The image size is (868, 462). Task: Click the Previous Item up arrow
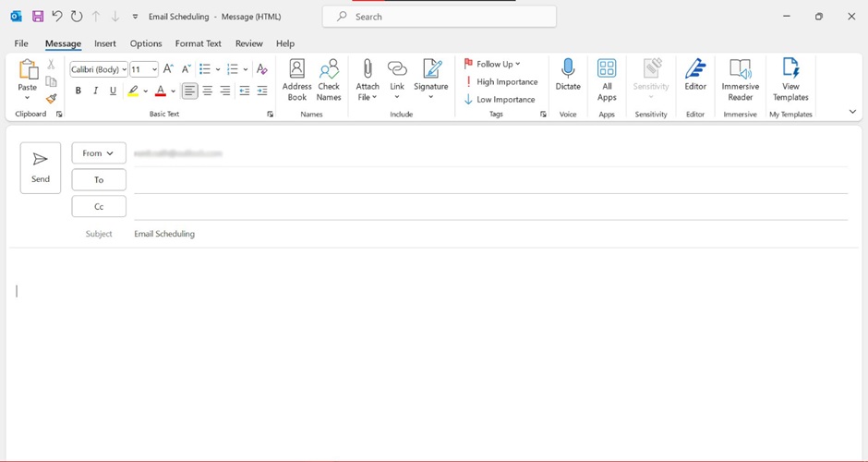pos(96,17)
